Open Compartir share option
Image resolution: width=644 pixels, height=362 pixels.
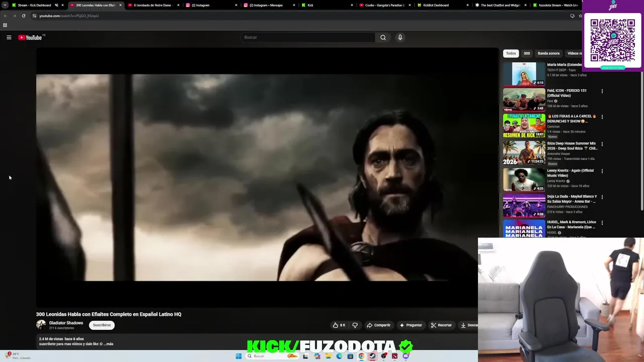(379, 325)
